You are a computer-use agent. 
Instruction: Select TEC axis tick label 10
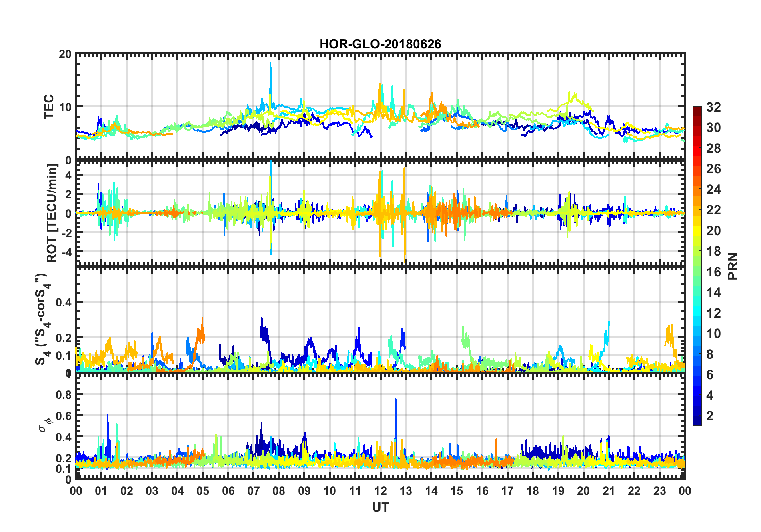click(65, 107)
